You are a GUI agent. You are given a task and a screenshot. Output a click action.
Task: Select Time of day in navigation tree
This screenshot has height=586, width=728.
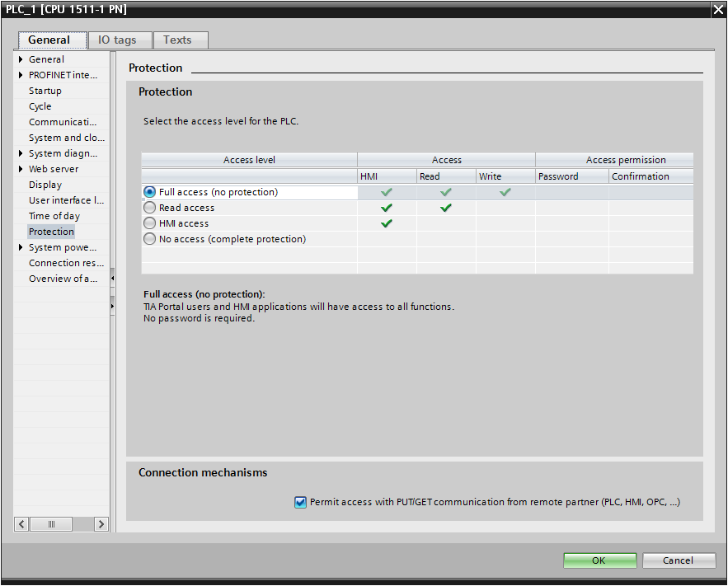pyautogui.click(x=54, y=216)
